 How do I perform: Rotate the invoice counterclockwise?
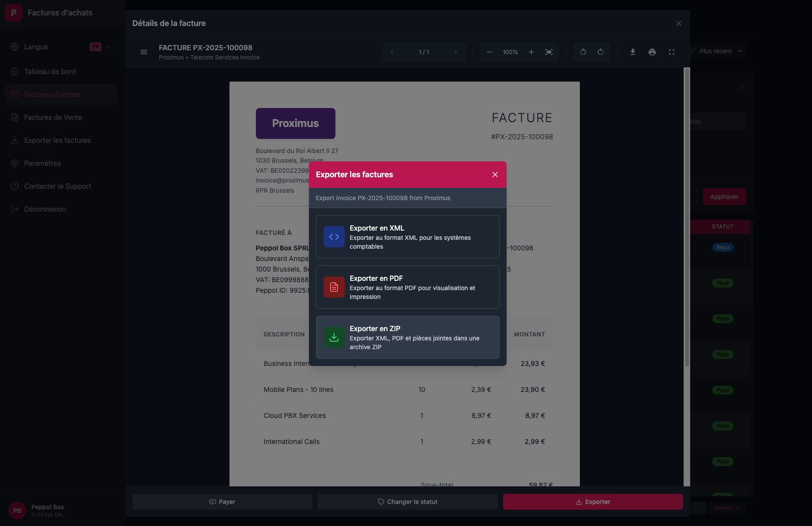tap(583, 52)
